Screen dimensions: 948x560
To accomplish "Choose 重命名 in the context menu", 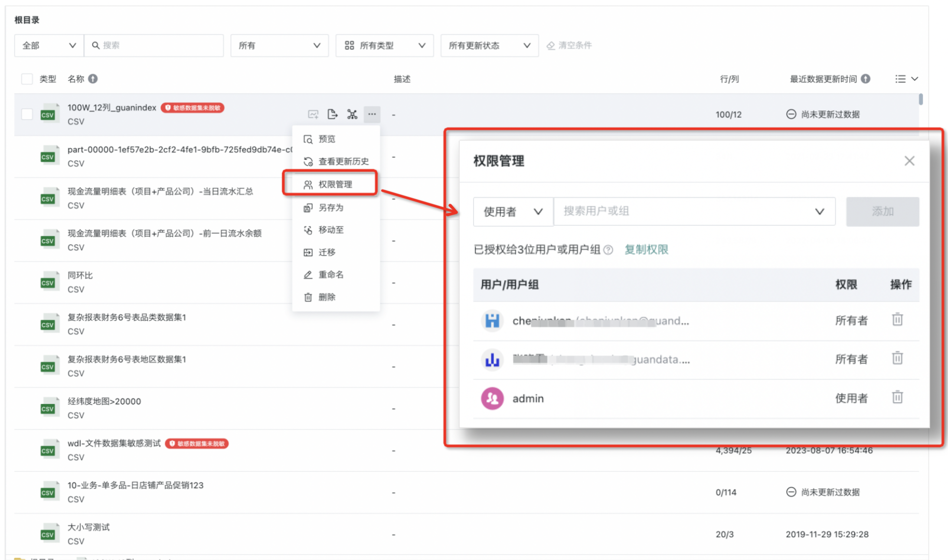I will click(330, 274).
